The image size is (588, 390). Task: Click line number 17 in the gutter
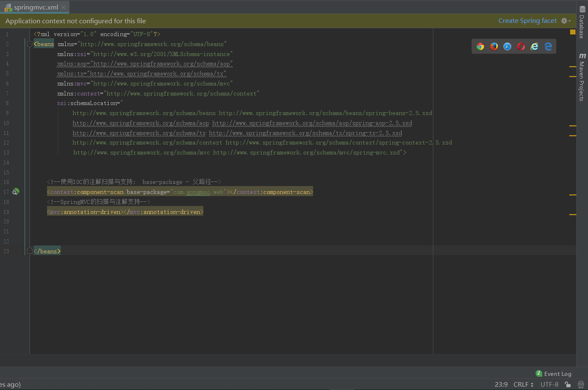click(x=6, y=192)
